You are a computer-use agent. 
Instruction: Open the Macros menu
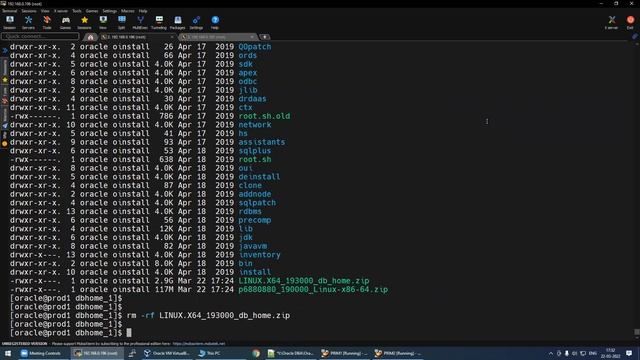[x=128, y=11]
